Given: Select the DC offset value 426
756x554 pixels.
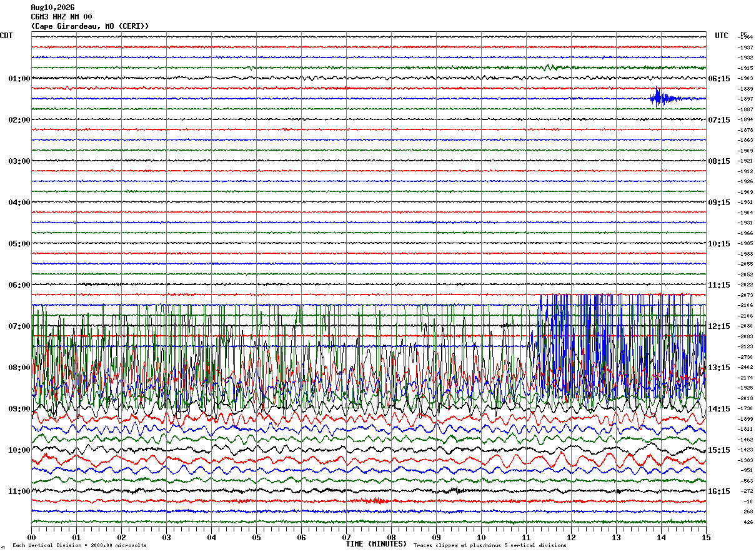Looking at the screenshot, I should pos(747,522).
